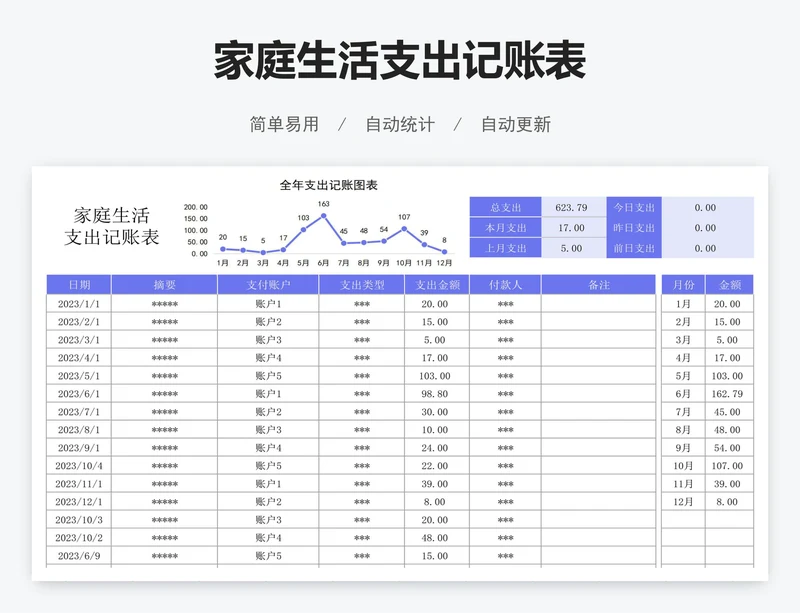This screenshot has width=800, height=613.
Task: Click the 账户5 cell in the 2023/10/4 row
Action: pyautogui.click(x=268, y=465)
